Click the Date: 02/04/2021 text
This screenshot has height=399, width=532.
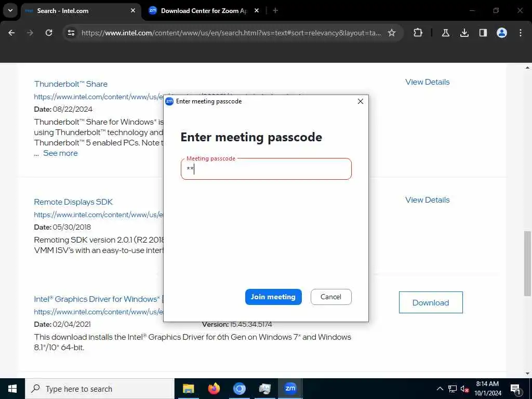point(62,324)
